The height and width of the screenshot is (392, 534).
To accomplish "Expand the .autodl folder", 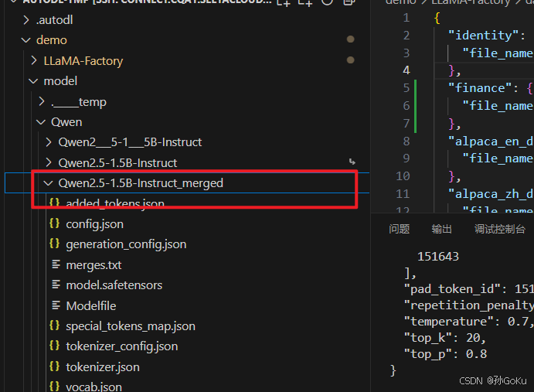I will tap(26, 20).
